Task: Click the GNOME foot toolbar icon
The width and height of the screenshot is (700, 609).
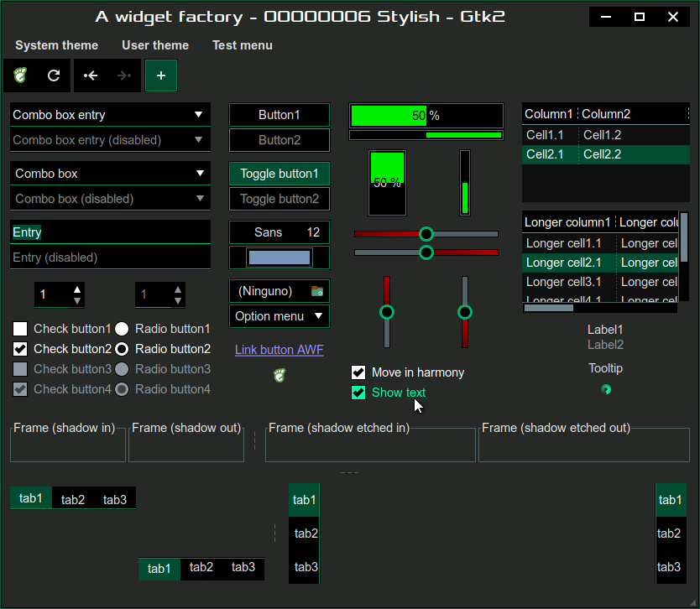Action: 20,75
